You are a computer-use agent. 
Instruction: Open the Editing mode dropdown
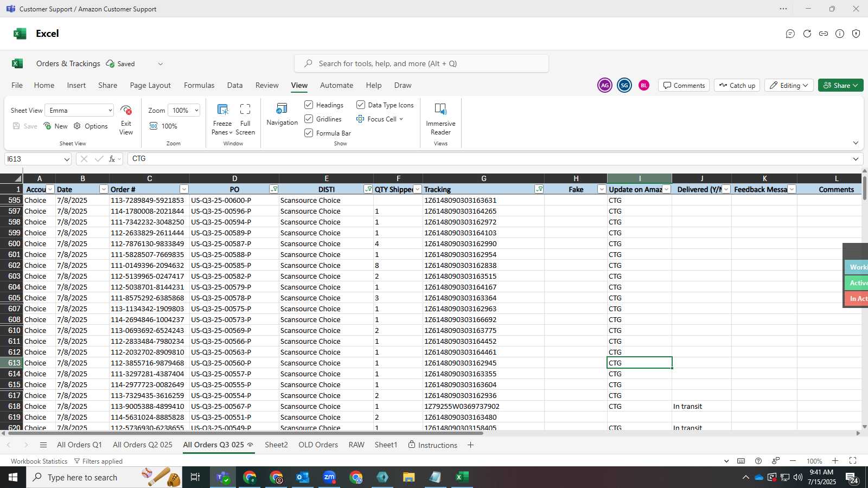[790, 85]
